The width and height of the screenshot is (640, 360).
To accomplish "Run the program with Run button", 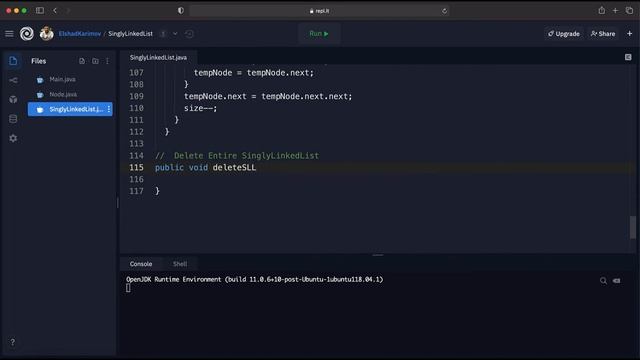I will pyautogui.click(x=319, y=34).
